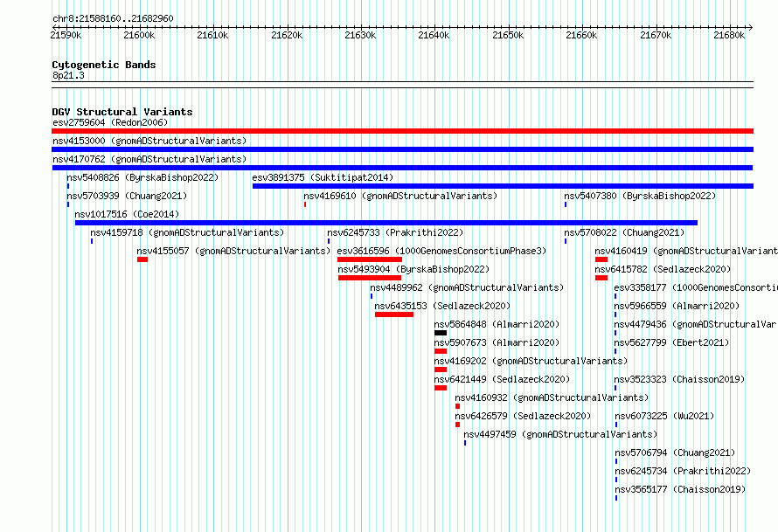The height and width of the screenshot is (532, 778).
Task: Click nsv4479436 gnomAD variant label
Action: coord(696,324)
